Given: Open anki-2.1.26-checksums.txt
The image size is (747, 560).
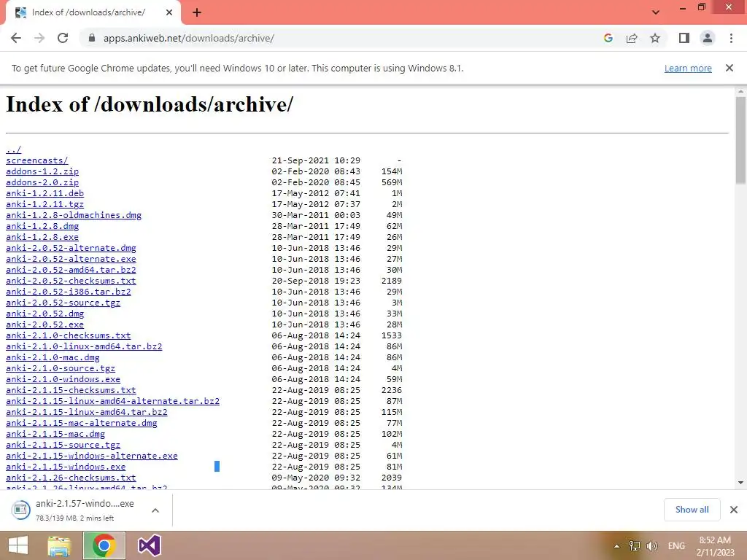Looking at the screenshot, I should pyautogui.click(x=71, y=478).
